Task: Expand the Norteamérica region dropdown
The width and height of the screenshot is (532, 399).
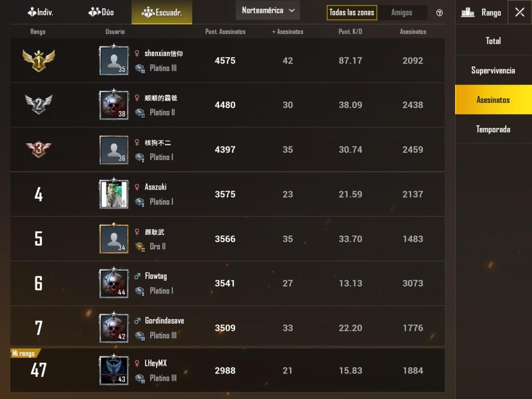Action: [268, 10]
